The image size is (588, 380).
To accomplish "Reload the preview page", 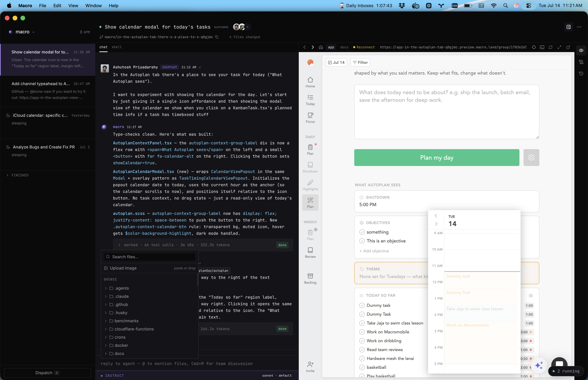I will (551, 47).
